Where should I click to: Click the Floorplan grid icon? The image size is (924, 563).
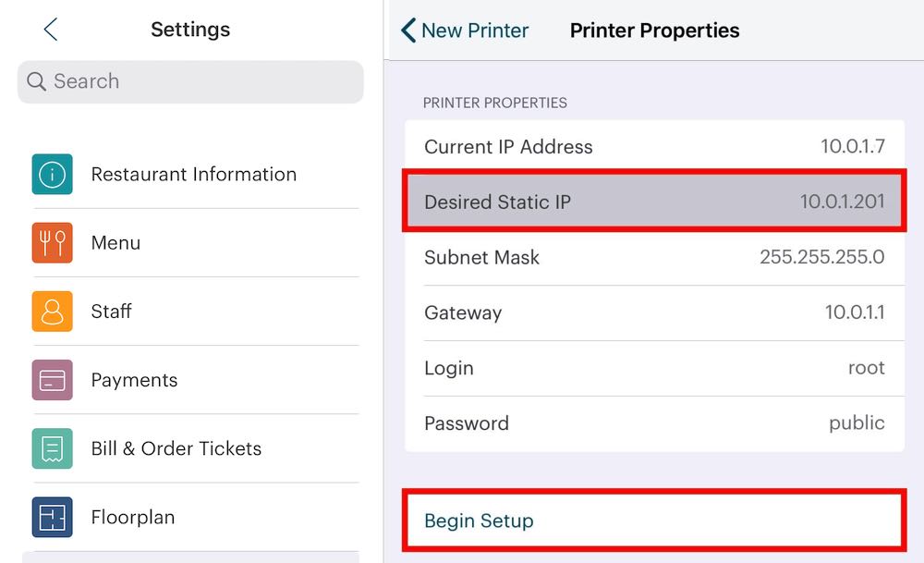[52, 517]
